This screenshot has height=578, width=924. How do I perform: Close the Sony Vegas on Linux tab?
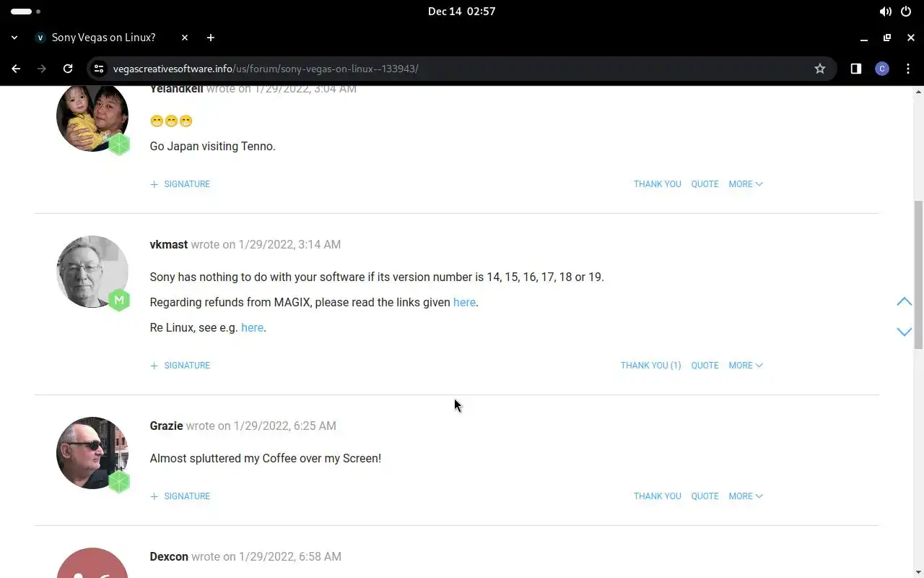pyautogui.click(x=185, y=38)
